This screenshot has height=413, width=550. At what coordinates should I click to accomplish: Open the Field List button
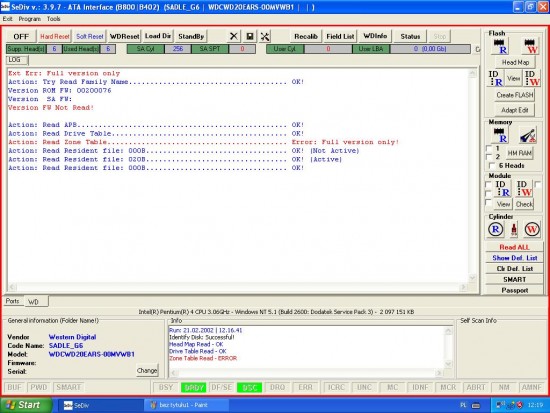click(x=340, y=36)
